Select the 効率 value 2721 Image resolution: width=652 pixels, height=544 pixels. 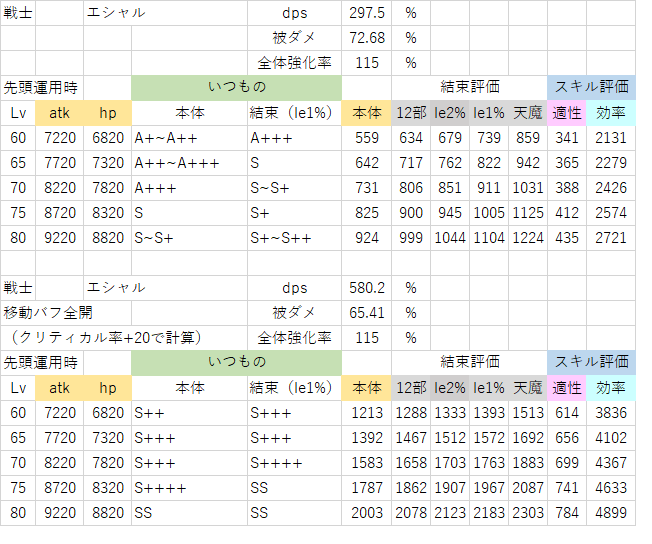(611, 238)
